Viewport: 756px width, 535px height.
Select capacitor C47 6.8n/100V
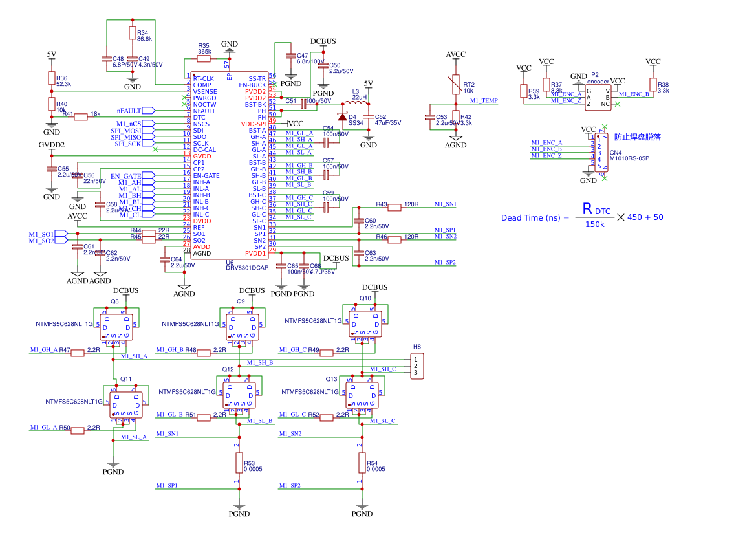pos(291,56)
